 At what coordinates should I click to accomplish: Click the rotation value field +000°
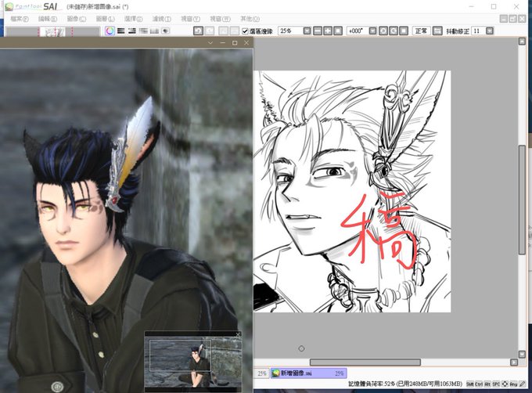pos(358,31)
